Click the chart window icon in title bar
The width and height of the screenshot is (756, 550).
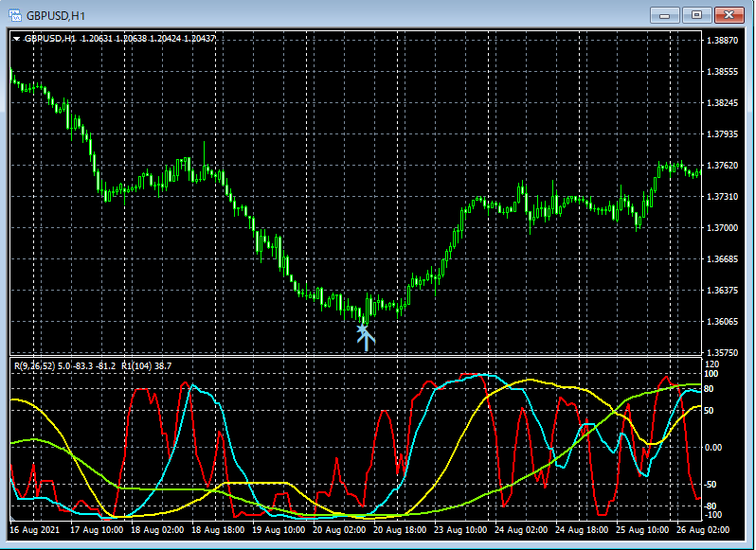[15, 14]
